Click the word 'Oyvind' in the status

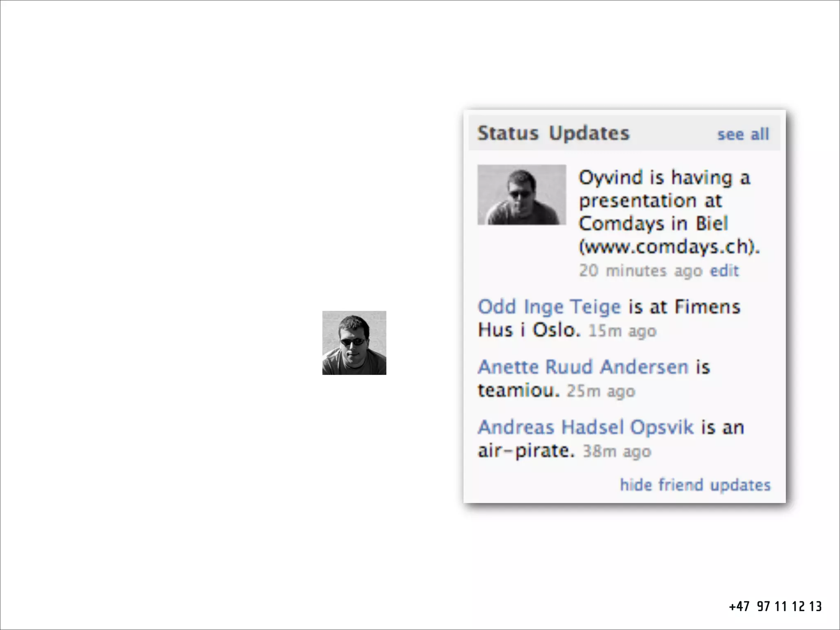pyautogui.click(x=610, y=178)
